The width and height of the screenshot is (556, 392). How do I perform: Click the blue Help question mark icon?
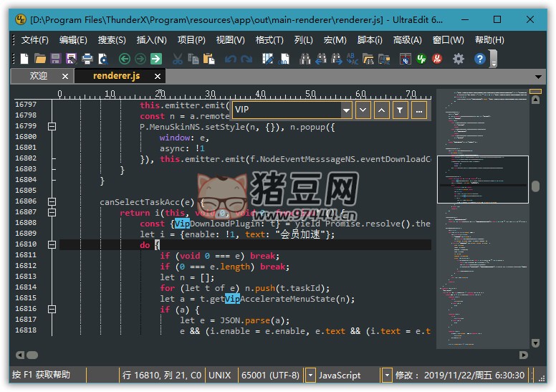tap(479, 59)
